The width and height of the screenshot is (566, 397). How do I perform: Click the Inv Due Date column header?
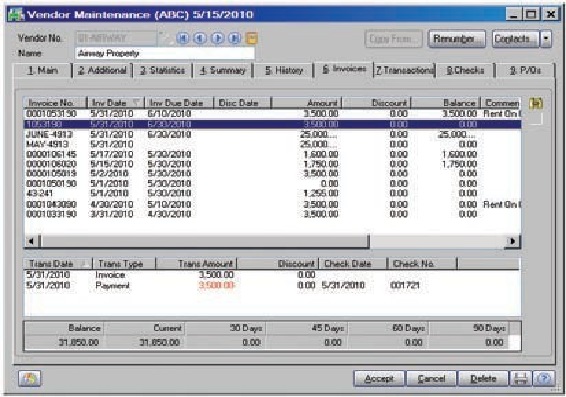[x=179, y=103]
